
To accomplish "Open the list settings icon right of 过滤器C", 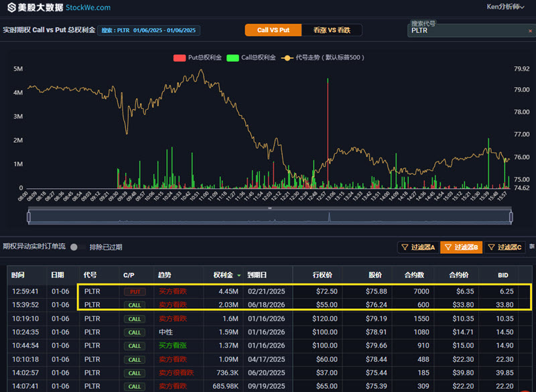I will tap(531, 247).
